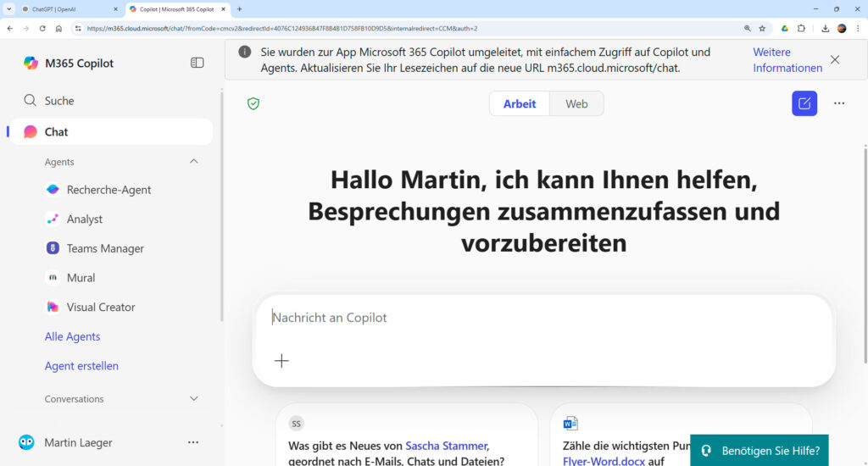The width and height of the screenshot is (868, 466).
Task: Close the ChatGPT browser tab
Action: click(115, 9)
